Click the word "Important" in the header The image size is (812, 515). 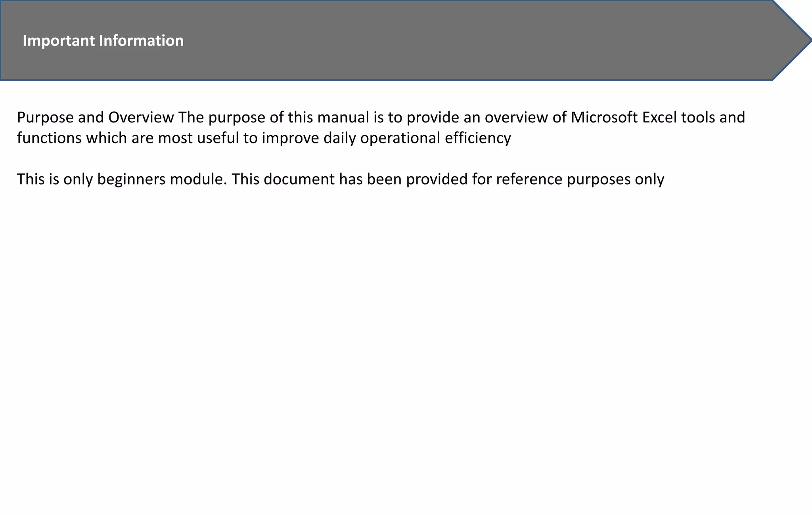59,41
